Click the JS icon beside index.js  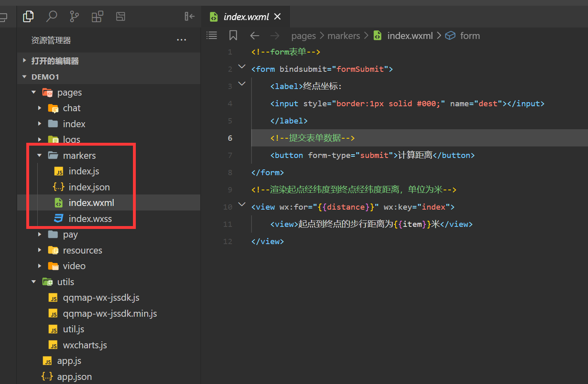(59, 171)
